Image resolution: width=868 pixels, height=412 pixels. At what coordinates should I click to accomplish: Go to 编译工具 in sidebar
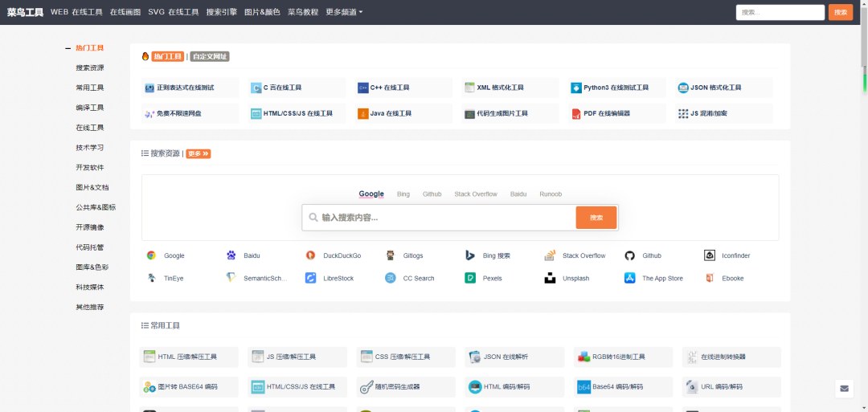(x=90, y=108)
